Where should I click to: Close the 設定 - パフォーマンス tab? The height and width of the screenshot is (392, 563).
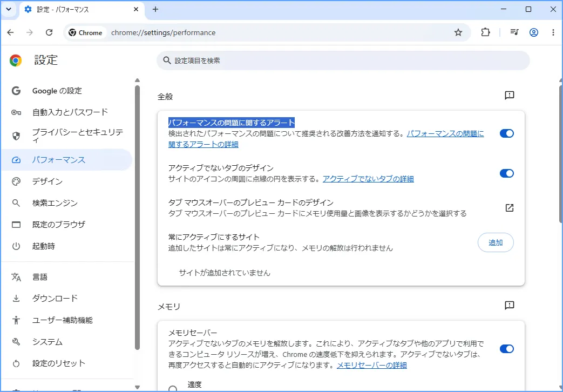click(x=135, y=9)
